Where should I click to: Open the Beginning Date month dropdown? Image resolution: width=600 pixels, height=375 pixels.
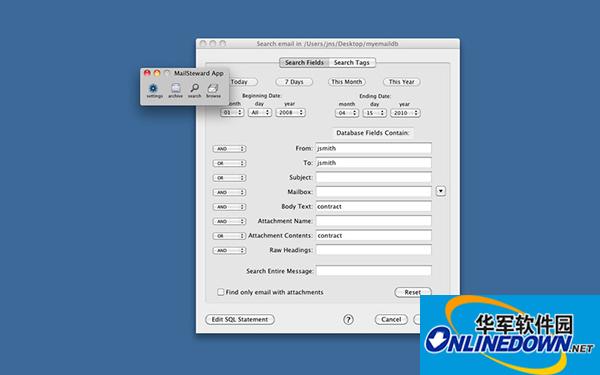click(232, 112)
